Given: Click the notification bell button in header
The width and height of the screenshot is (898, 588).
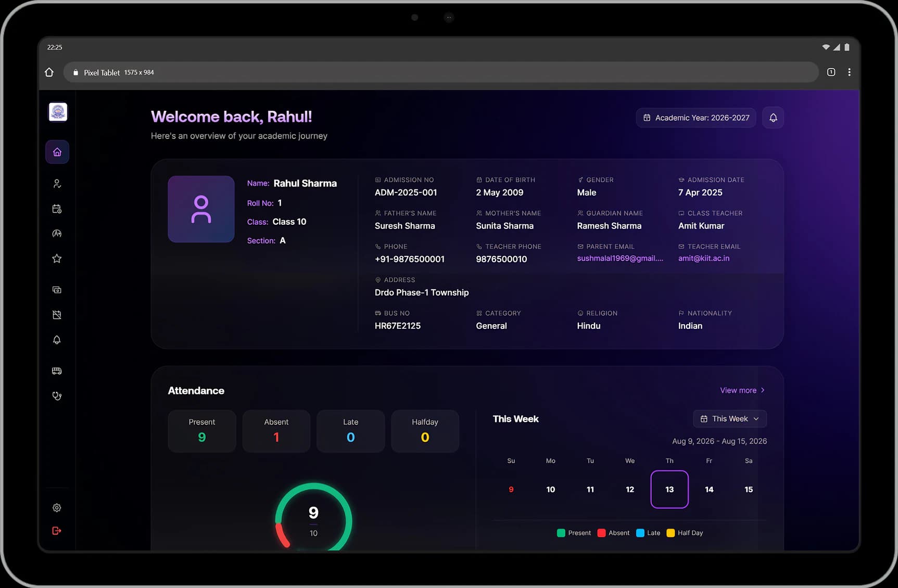Looking at the screenshot, I should [773, 118].
